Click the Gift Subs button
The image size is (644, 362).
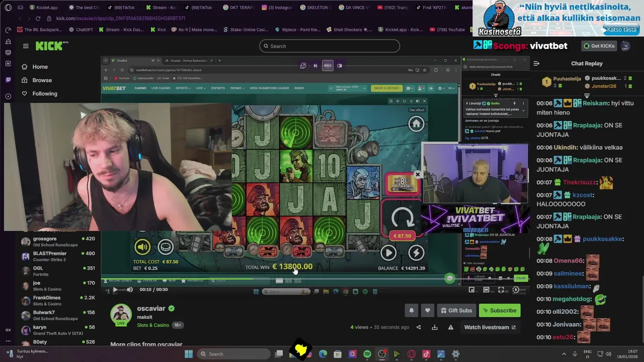point(456,311)
